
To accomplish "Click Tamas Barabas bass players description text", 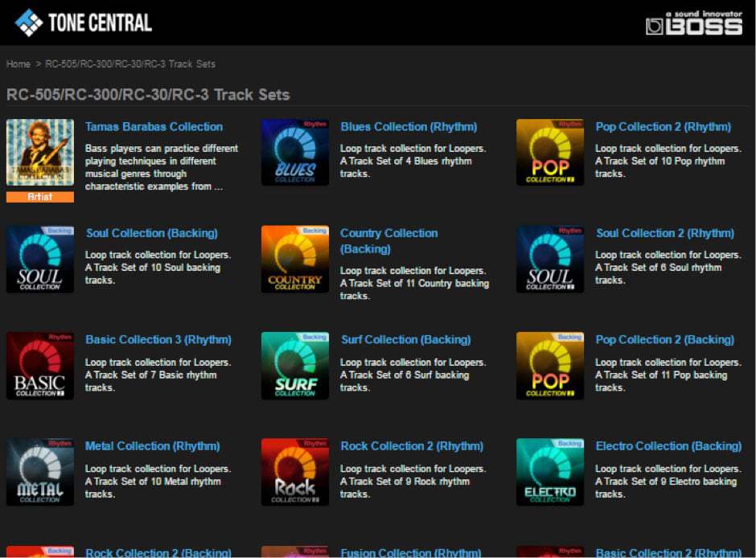I will (162, 167).
